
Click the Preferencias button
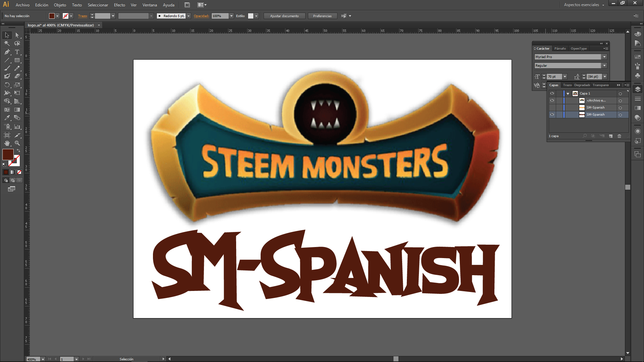pyautogui.click(x=322, y=16)
